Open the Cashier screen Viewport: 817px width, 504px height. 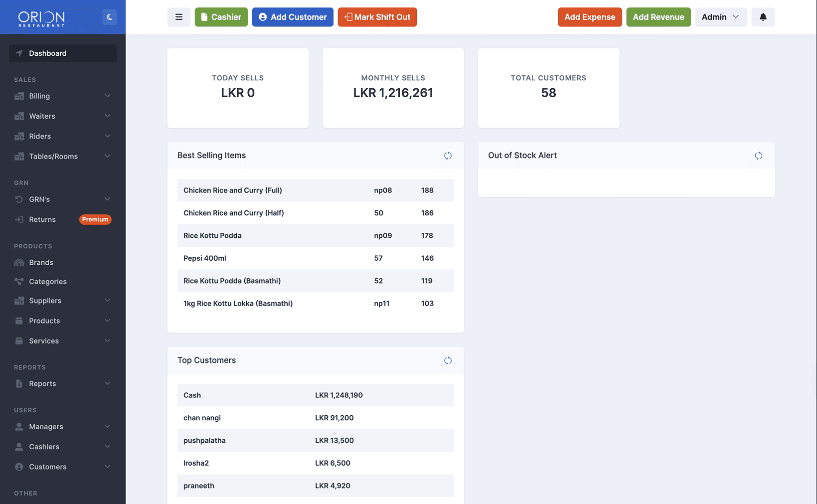(221, 17)
